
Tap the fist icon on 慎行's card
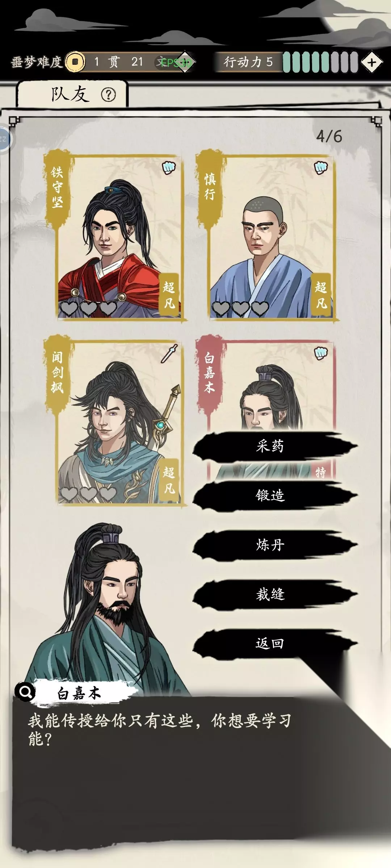320,167
